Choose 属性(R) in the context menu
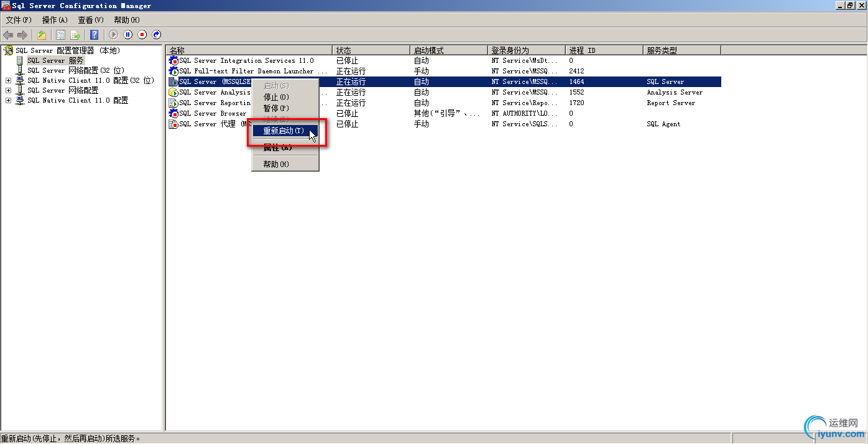 point(285,147)
